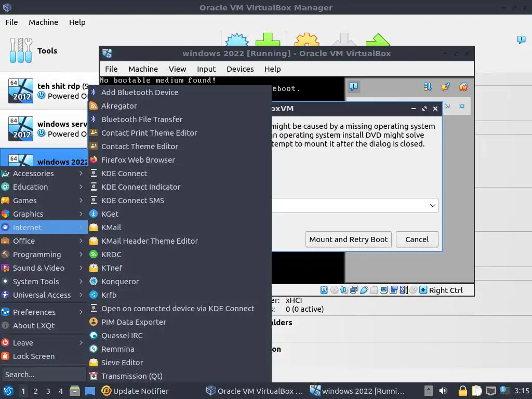Click the green Add machine plus icon

(x=268, y=39)
